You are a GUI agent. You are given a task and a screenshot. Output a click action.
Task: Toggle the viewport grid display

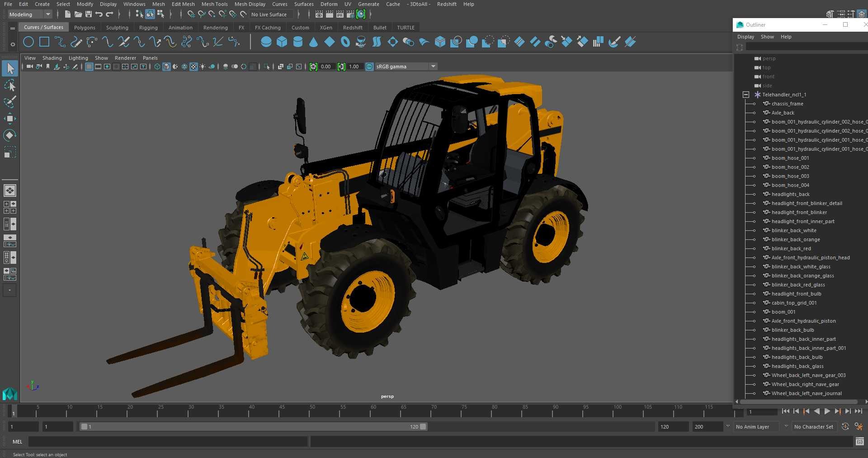pyautogui.click(x=89, y=67)
